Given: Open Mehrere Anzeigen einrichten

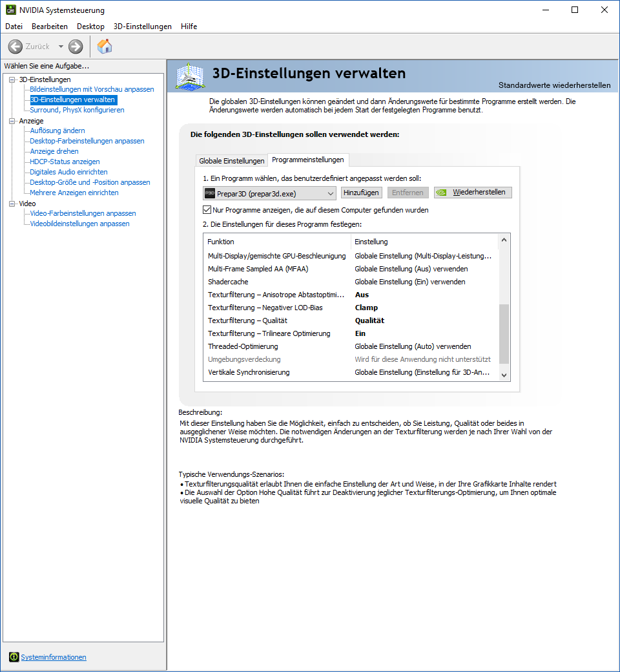Looking at the screenshot, I should (74, 193).
